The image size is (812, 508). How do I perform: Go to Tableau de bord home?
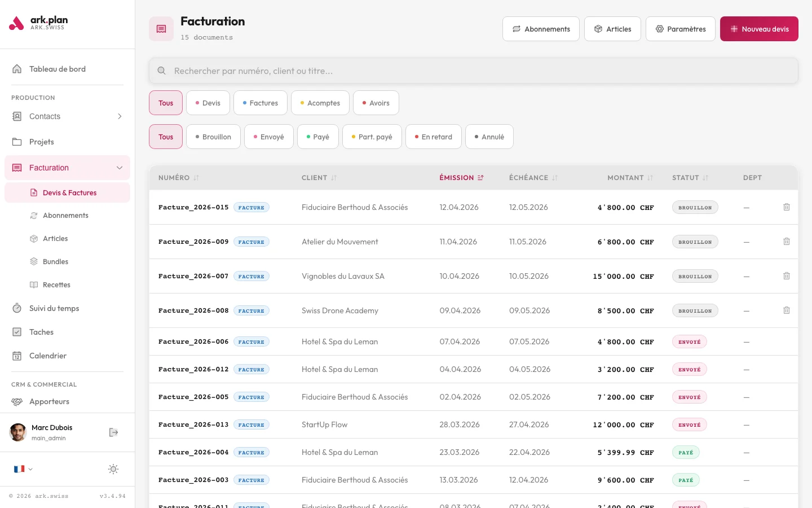[x=57, y=69]
